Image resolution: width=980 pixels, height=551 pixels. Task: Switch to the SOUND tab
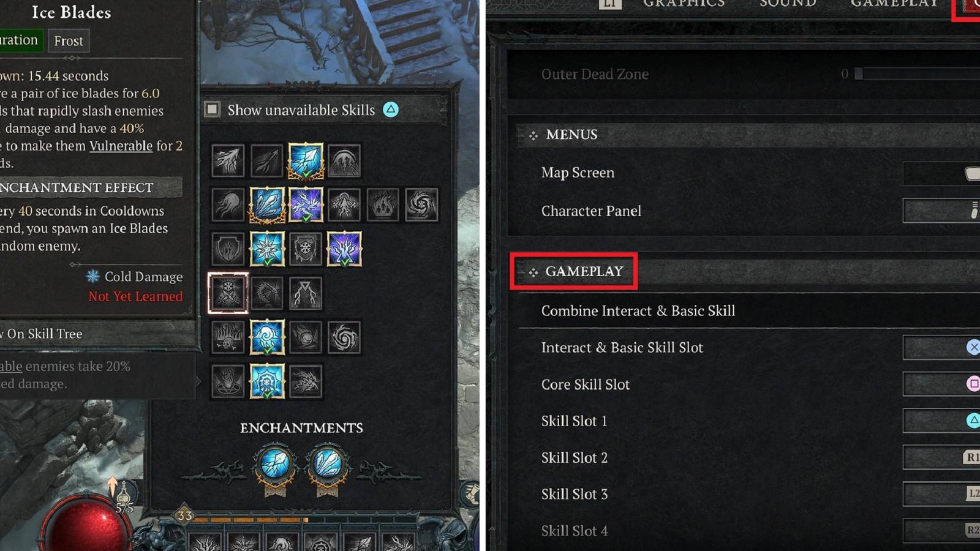point(788,4)
